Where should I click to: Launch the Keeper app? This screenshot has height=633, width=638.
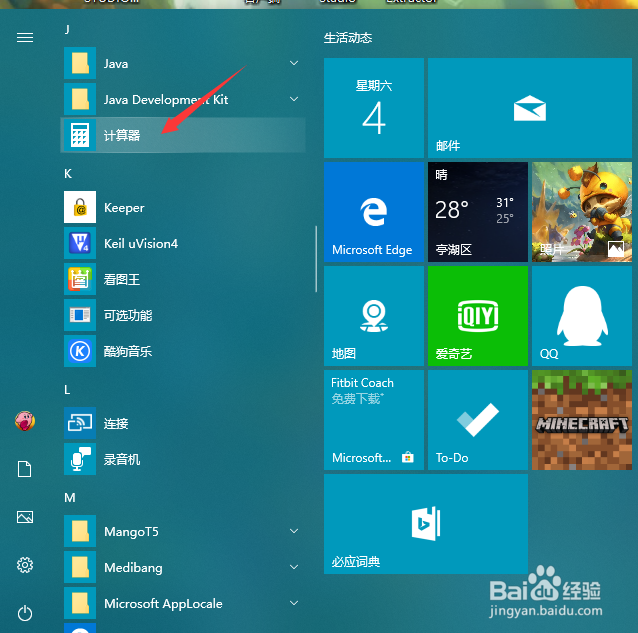183,207
